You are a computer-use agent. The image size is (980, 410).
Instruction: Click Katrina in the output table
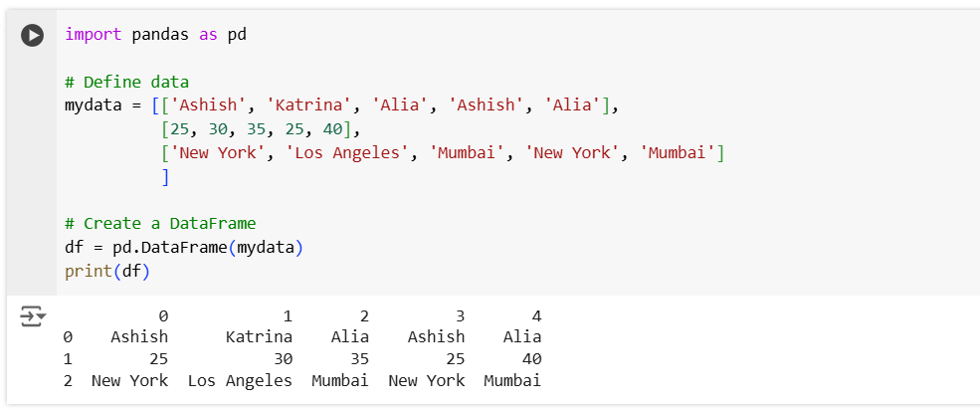[259, 337]
